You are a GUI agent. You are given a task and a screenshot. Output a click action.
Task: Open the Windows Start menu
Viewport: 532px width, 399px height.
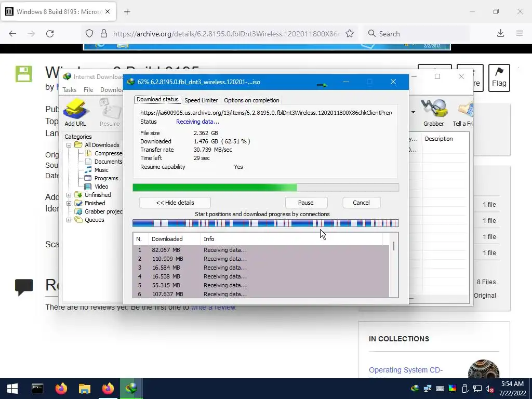pyautogui.click(x=12, y=389)
